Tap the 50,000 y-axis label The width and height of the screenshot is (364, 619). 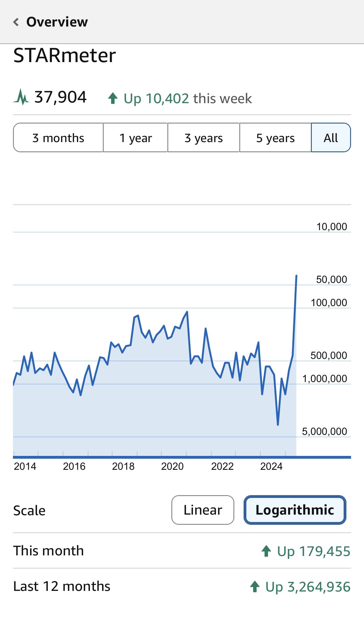click(x=332, y=280)
